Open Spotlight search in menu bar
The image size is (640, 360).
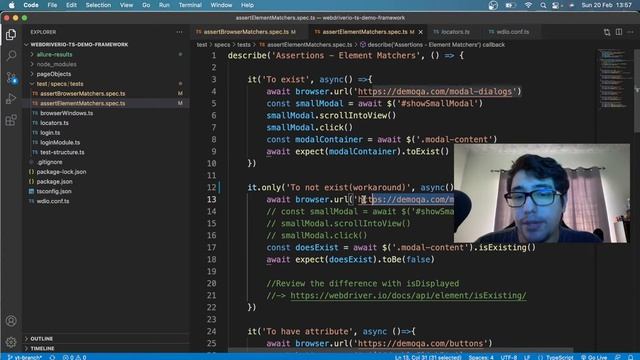point(543,5)
